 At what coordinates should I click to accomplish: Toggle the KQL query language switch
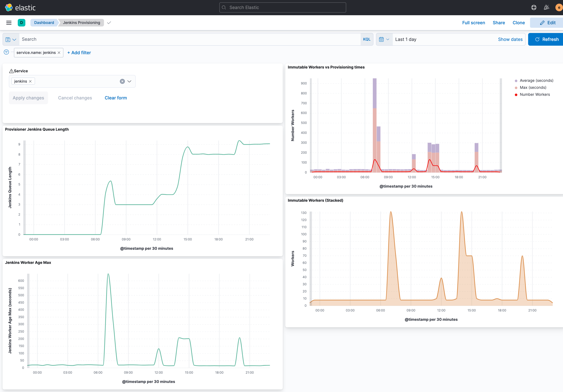coord(367,39)
